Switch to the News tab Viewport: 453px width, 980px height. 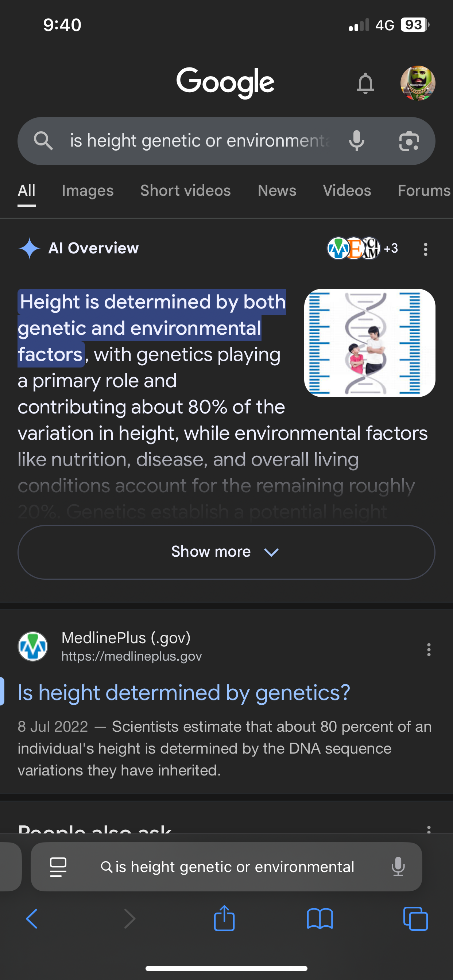pyautogui.click(x=277, y=191)
